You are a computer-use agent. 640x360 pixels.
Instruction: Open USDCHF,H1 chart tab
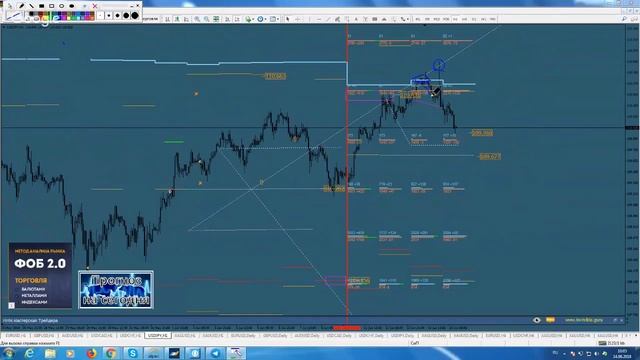click(130, 336)
